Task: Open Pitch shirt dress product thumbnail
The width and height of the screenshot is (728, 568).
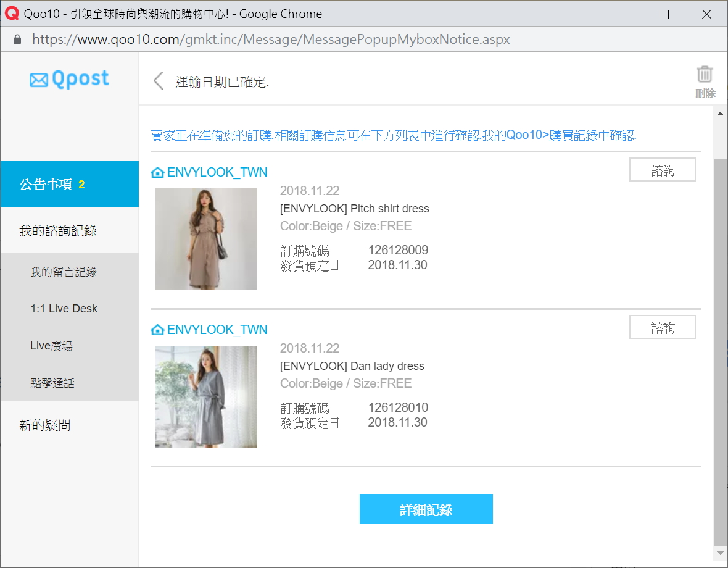Action: (x=206, y=239)
